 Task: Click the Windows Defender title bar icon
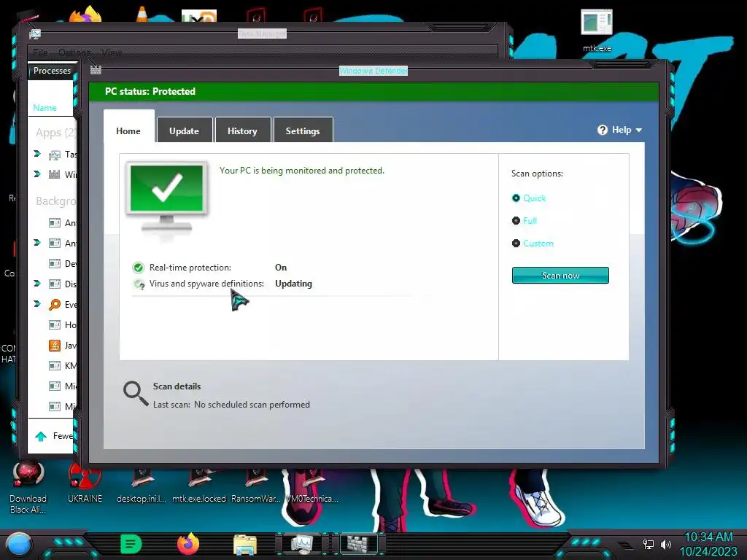tap(96, 70)
